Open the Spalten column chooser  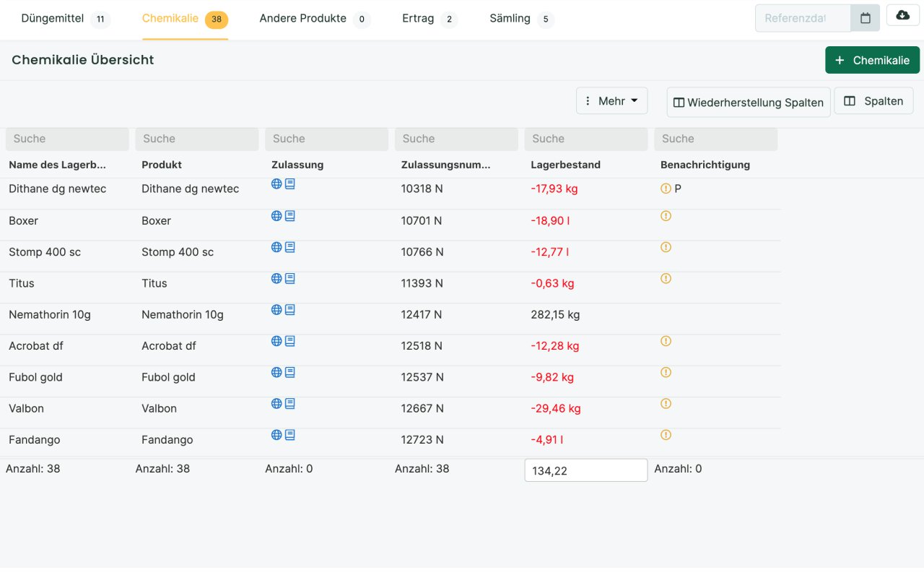873,100
